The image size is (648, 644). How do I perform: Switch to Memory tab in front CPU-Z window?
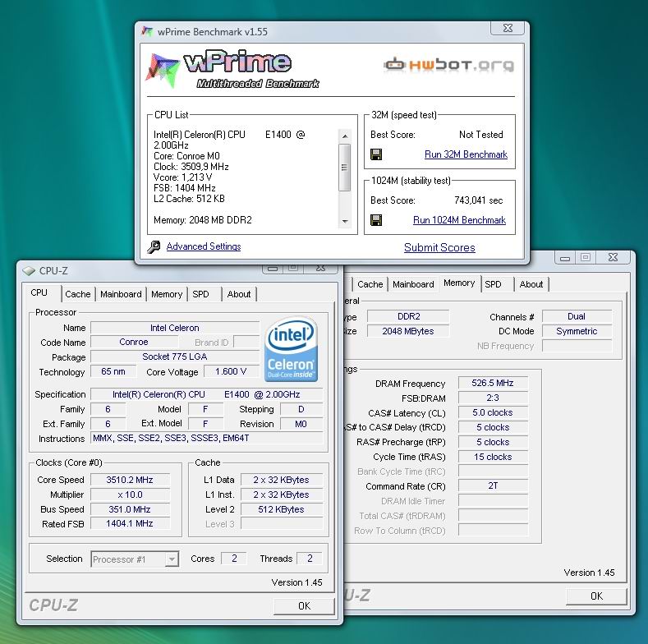click(167, 294)
